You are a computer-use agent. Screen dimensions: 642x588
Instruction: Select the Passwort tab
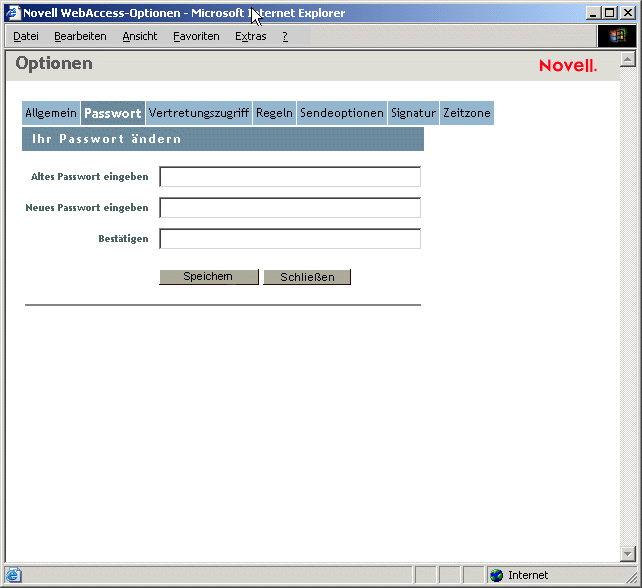(x=113, y=113)
